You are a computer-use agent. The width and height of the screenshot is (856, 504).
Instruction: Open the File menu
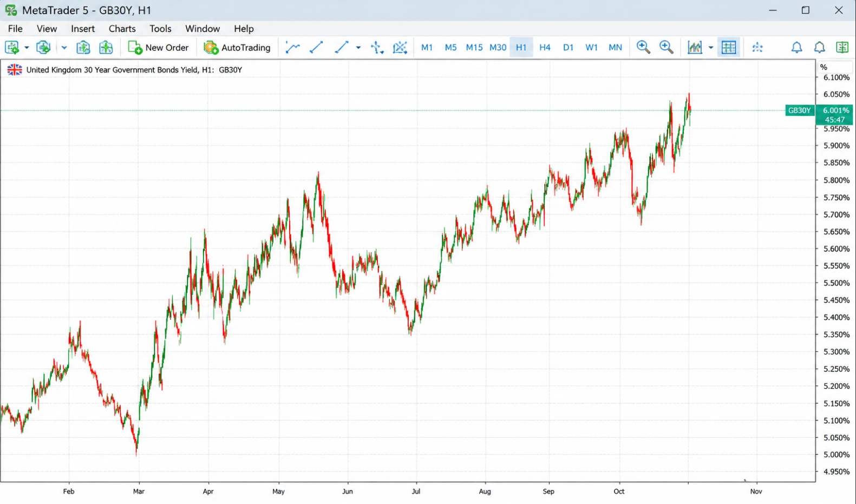point(15,29)
